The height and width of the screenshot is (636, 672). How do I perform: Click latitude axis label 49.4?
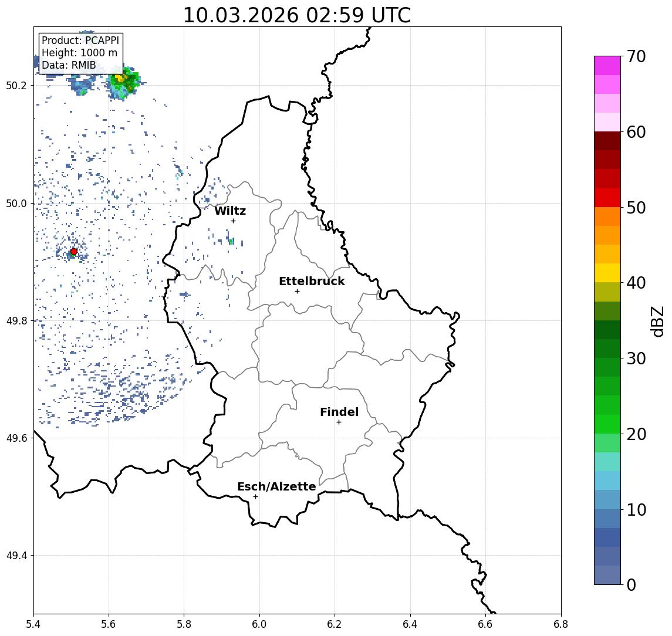tap(16, 556)
